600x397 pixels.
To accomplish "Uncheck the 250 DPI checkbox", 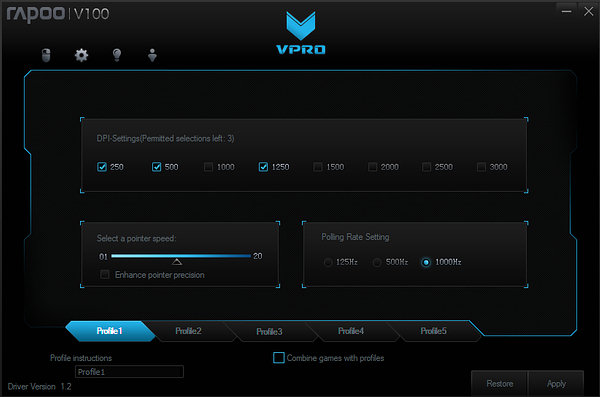I will [x=102, y=167].
